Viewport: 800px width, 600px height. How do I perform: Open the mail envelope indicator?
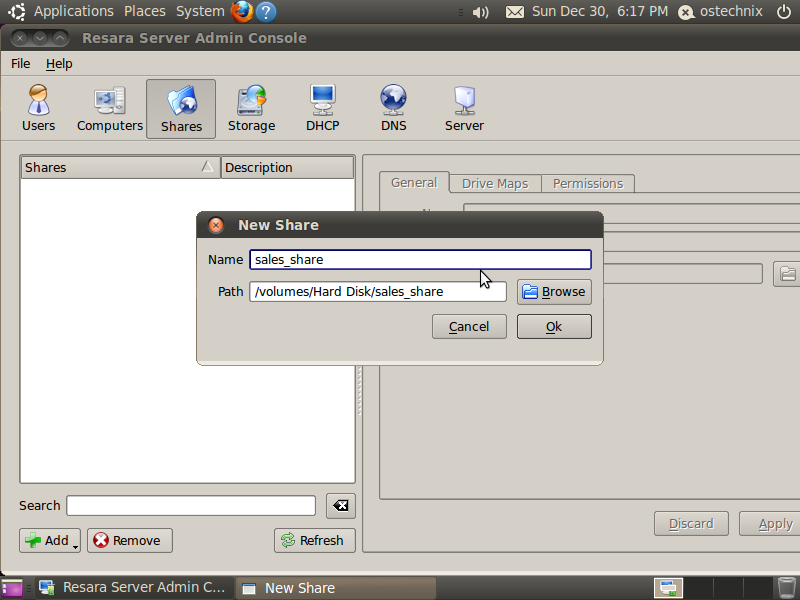coord(514,12)
